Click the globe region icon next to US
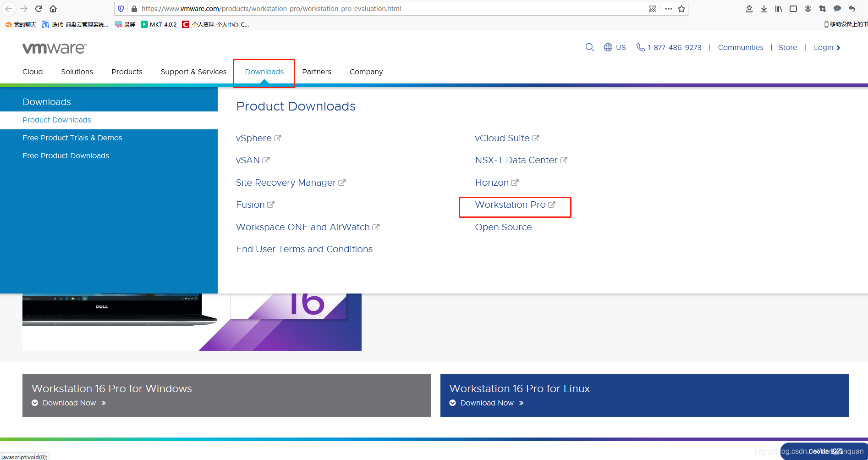 tap(608, 47)
